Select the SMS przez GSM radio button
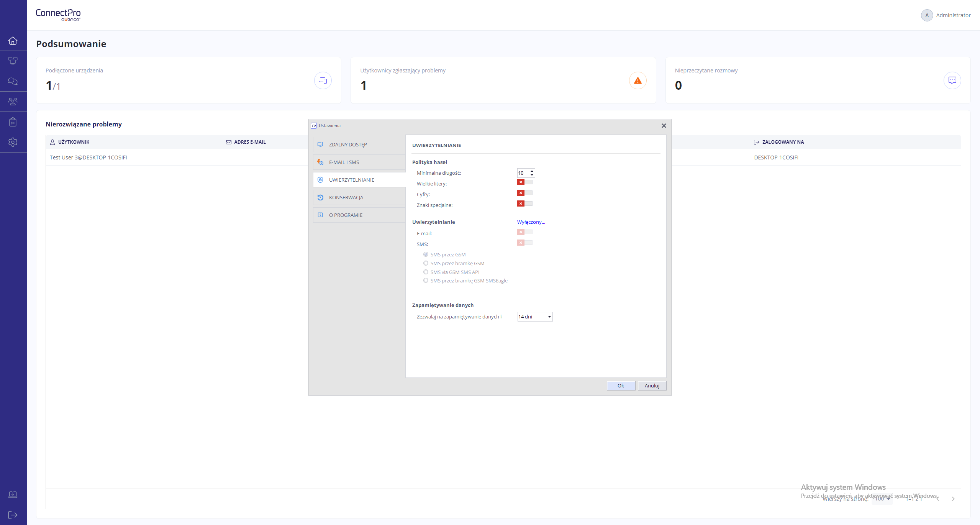Viewport: 980px width, 525px height. [x=426, y=254]
